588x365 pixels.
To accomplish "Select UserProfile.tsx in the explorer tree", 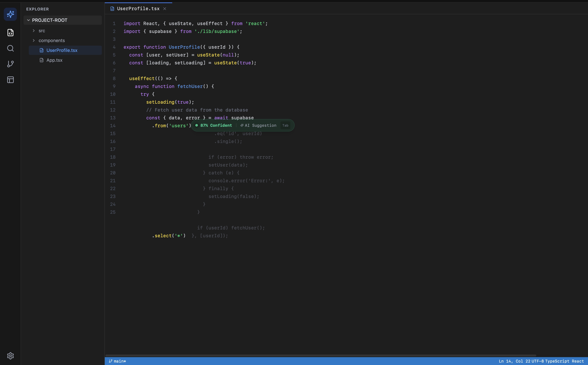I will [x=62, y=50].
